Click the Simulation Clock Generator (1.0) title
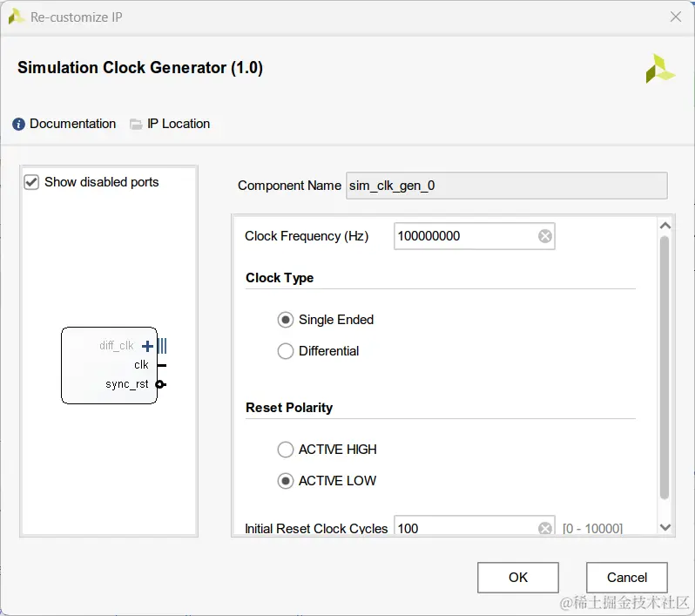The image size is (695, 616). click(140, 68)
